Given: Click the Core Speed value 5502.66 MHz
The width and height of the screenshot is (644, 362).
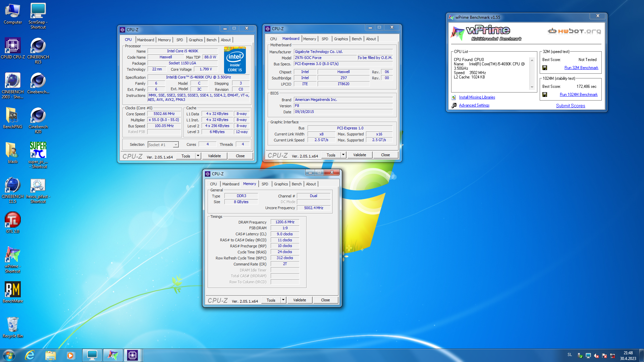Looking at the screenshot, I should [x=164, y=114].
